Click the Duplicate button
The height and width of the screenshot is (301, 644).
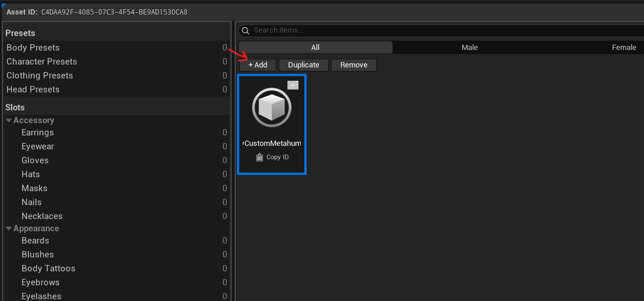[x=304, y=65]
